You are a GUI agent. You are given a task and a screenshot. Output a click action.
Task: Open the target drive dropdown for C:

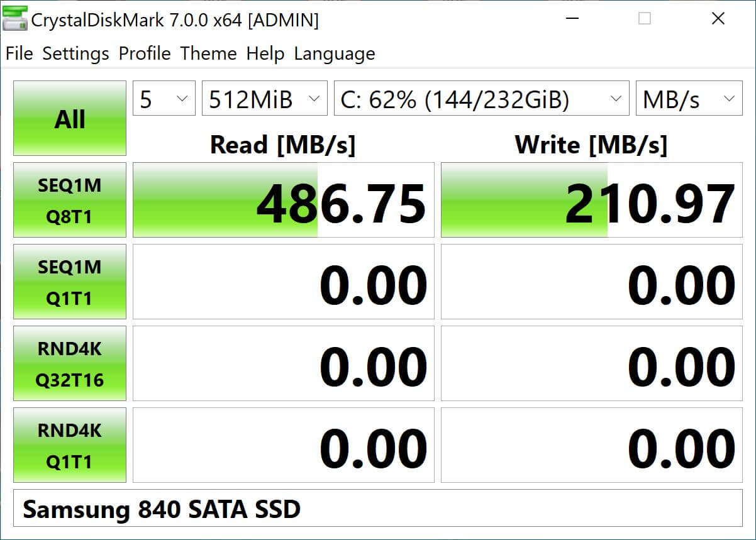click(481, 98)
